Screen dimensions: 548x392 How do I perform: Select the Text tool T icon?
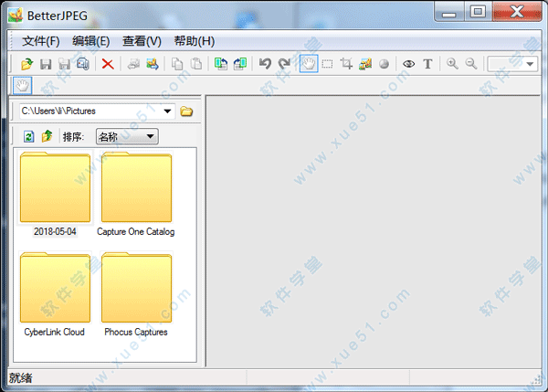(x=427, y=64)
